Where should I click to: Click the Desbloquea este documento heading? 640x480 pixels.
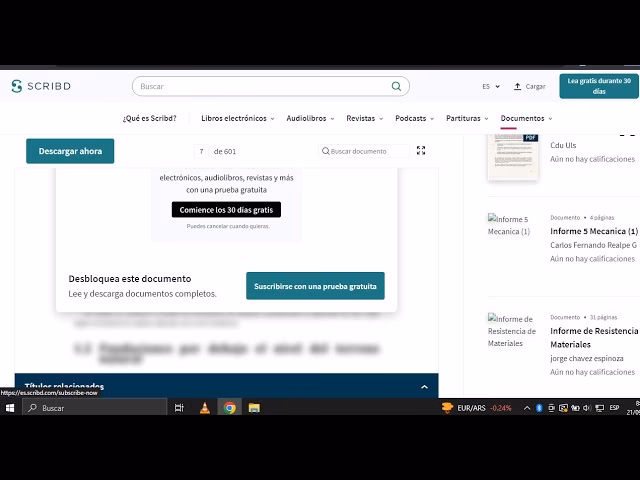(130, 279)
